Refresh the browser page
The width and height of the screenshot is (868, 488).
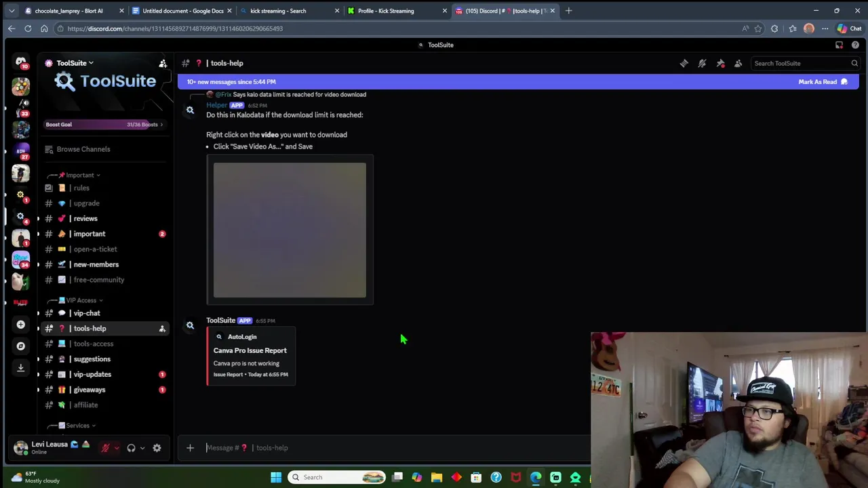[28, 28]
